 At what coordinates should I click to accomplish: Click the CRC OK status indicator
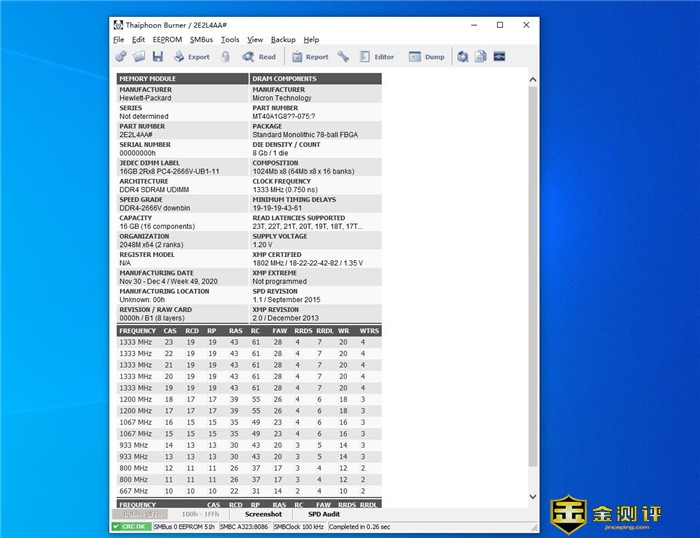point(131,526)
